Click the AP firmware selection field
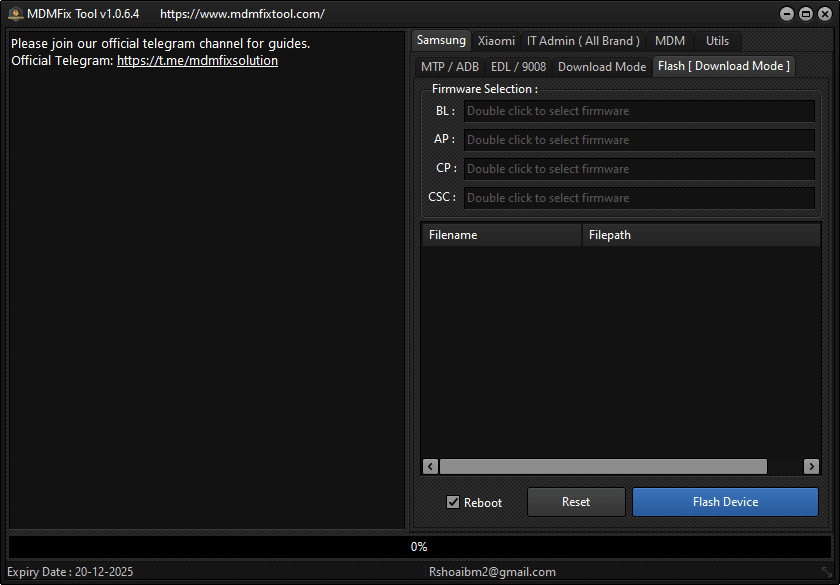This screenshot has width=840, height=585. (x=639, y=139)
